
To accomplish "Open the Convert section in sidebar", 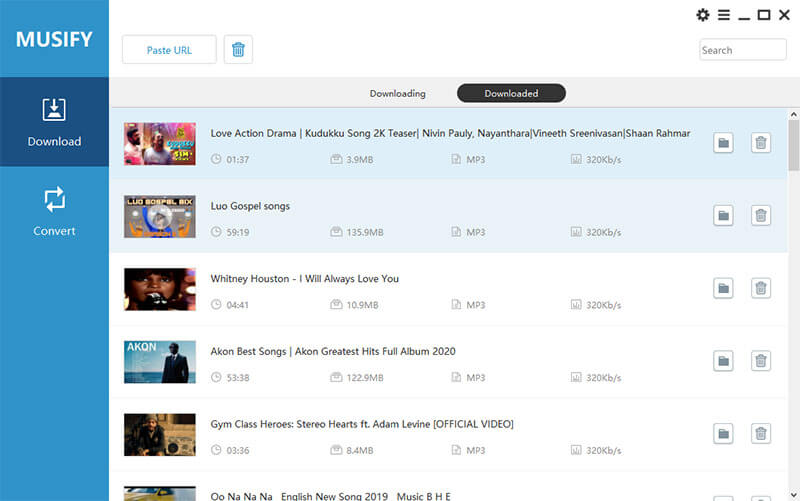I will tap(54, 211).
